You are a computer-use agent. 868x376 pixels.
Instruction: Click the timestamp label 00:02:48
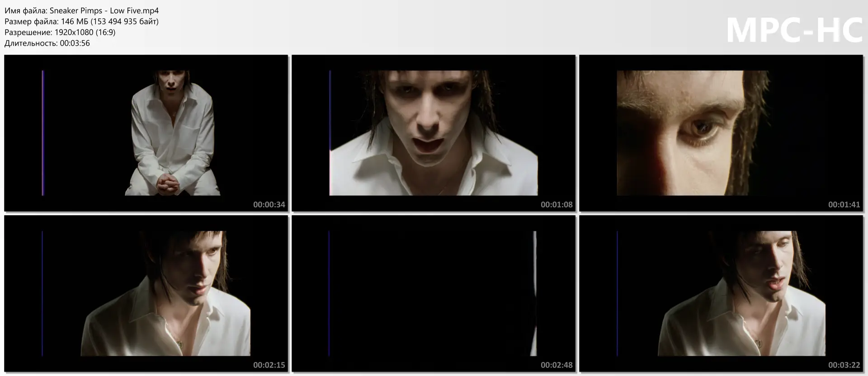[x=557, y=365]
